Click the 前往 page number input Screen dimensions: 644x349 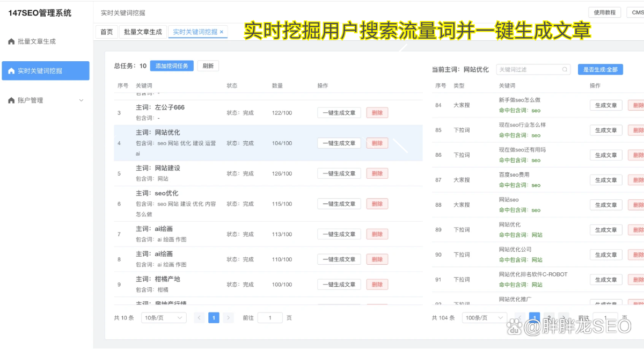pyautogui.click(x=270, y=318)
